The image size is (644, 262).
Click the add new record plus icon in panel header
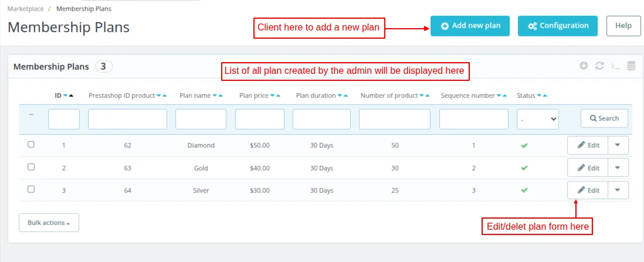click(x=584, y=66)
